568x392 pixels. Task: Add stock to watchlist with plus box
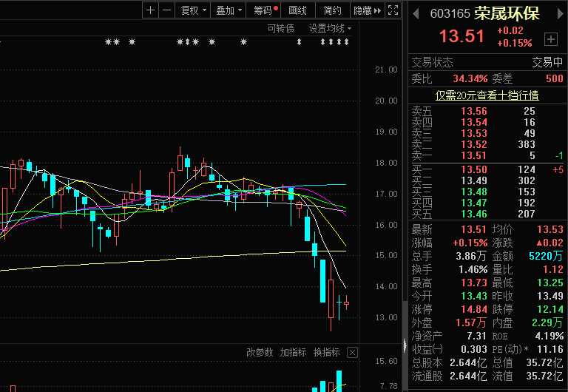550,38
